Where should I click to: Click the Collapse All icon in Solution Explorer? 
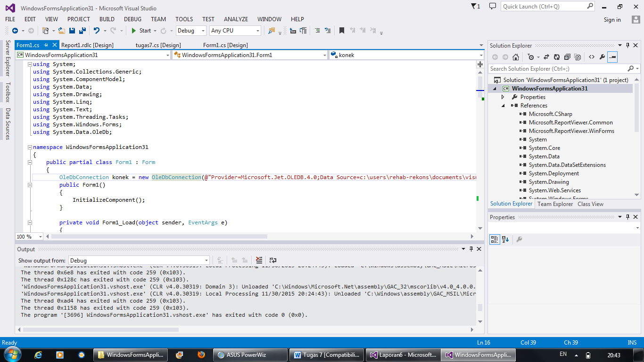567,57
